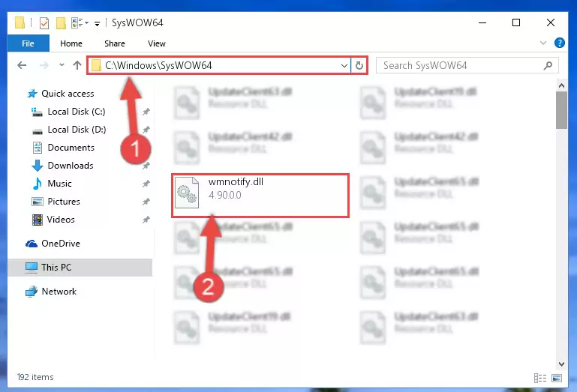This screenshot has height=392, width=577.
Task: Expand the ribbon with the chevron
Action: pyautogui.click(x=542, y=43)
